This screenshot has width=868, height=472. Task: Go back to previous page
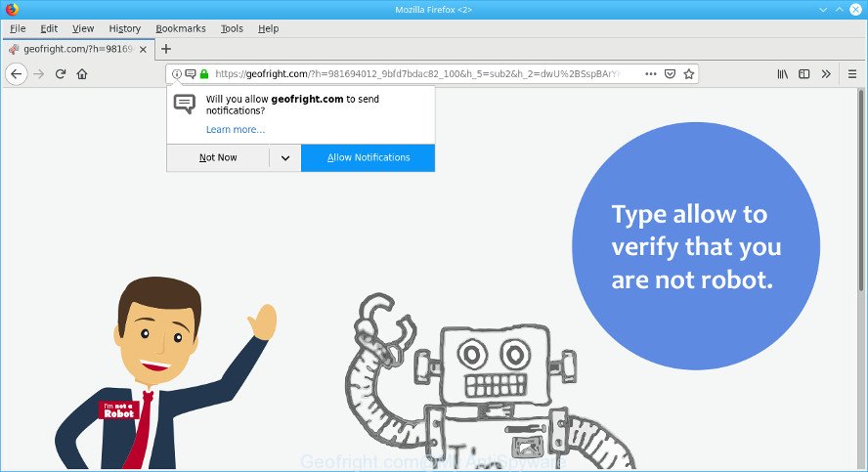[16, 74]
